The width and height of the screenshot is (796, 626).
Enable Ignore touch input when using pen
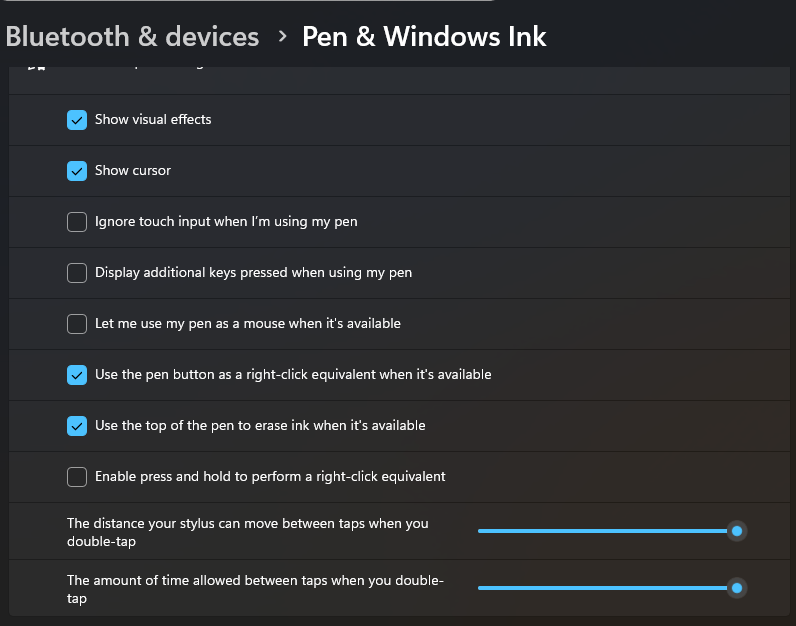[77, 222]
